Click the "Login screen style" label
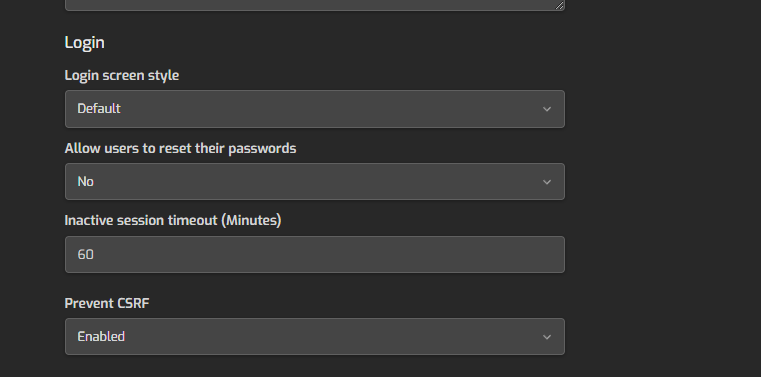This screenshot has height=377, width=761. tap(122, 76)
